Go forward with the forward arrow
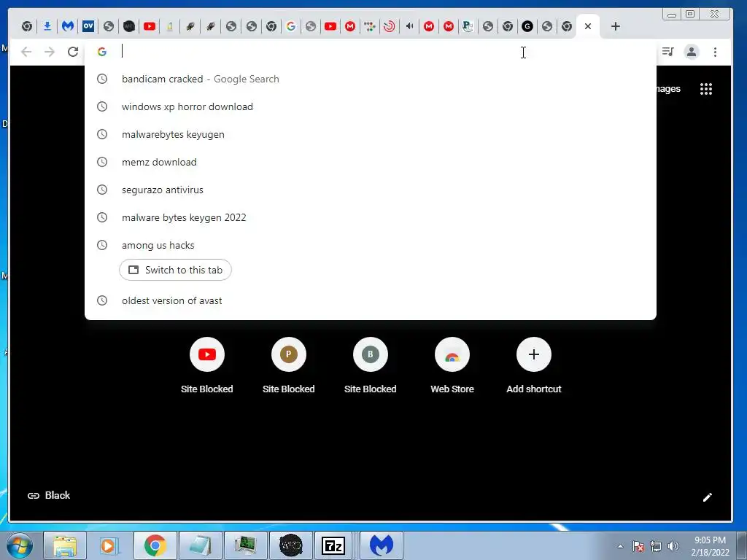 (x=50, y=52)
